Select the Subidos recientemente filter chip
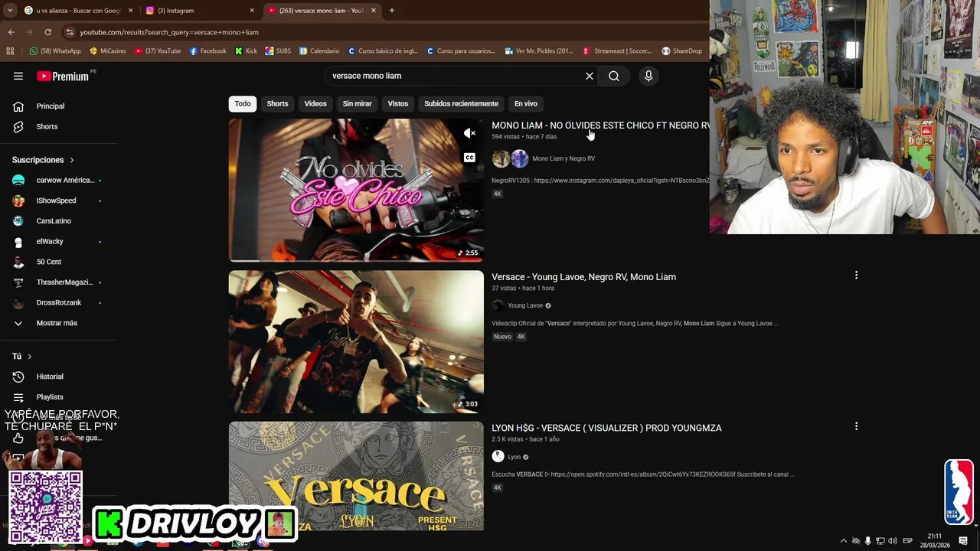Image resolution: width=980 pixels, height=551 pixels. point(461,103)
